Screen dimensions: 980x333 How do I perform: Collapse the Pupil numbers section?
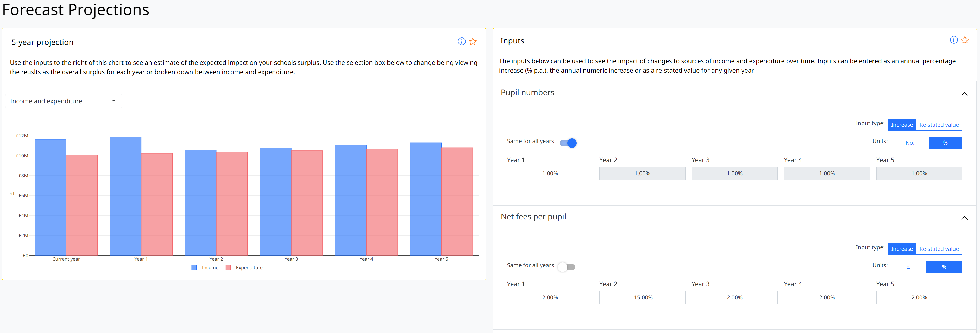964,94
